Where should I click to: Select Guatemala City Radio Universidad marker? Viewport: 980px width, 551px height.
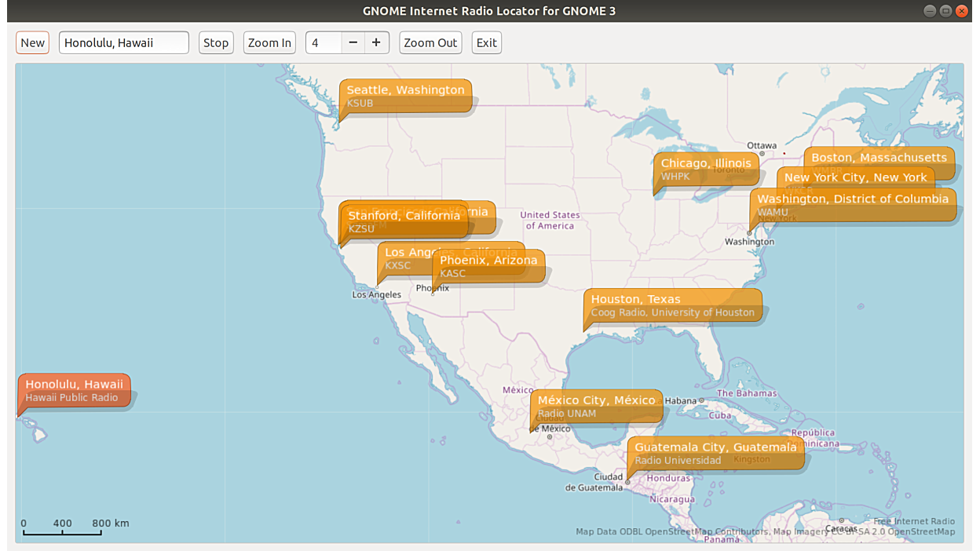click(715, 453)
